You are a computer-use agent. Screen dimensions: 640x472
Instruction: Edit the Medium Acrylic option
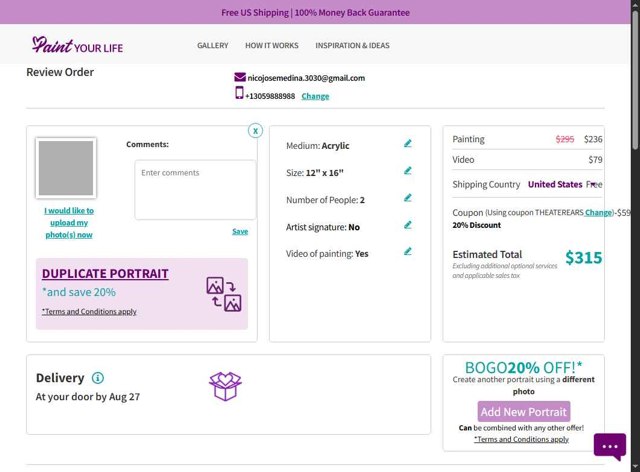[x=407, y=144]
